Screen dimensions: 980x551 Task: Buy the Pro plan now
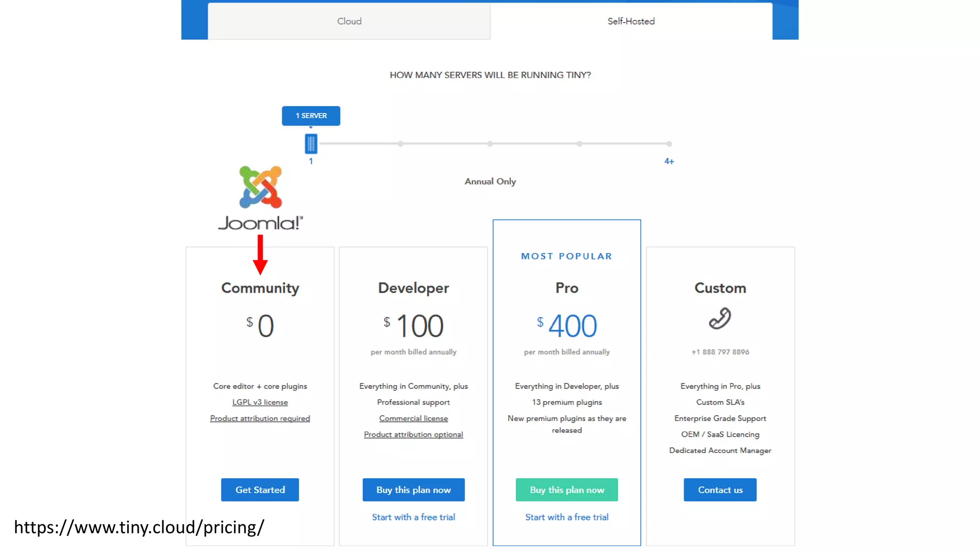point(567,490)
